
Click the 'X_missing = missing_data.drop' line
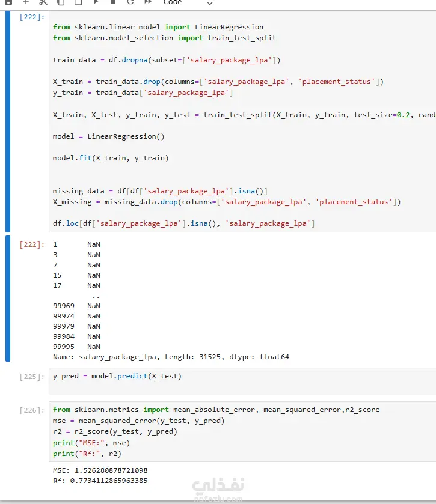tap(227, 202)
